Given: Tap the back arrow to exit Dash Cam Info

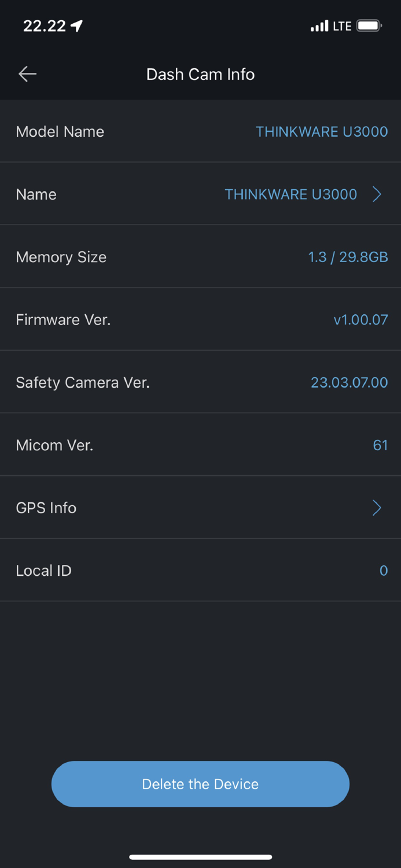Looking at the screenshot, I should tap(27, 74).
